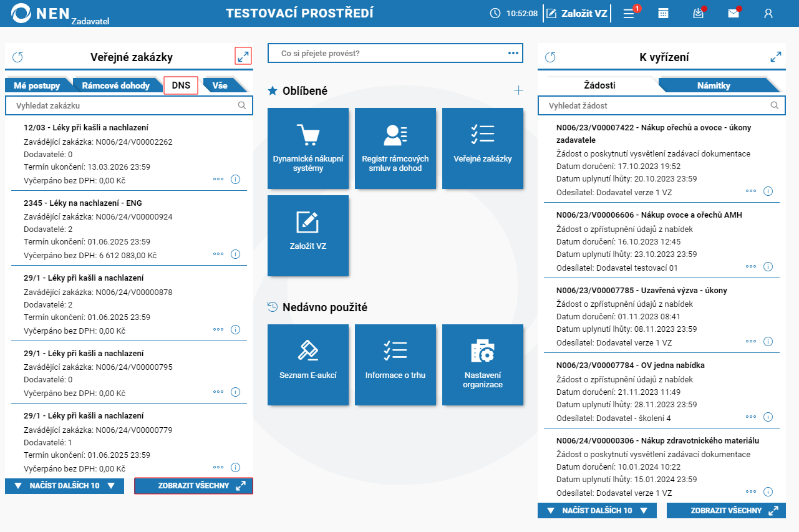Image resolution: width=799 pixels, height=532 pixels.
Task: Refresh the K vyřízení panel
Action: pos(550,57)
